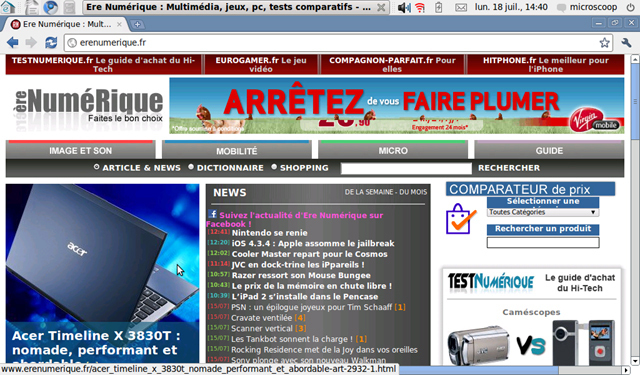Click the volume speaker icon in panel
The width and height of the screenshot is (640, 375).
pyautogui.click(x=404, y=7)
